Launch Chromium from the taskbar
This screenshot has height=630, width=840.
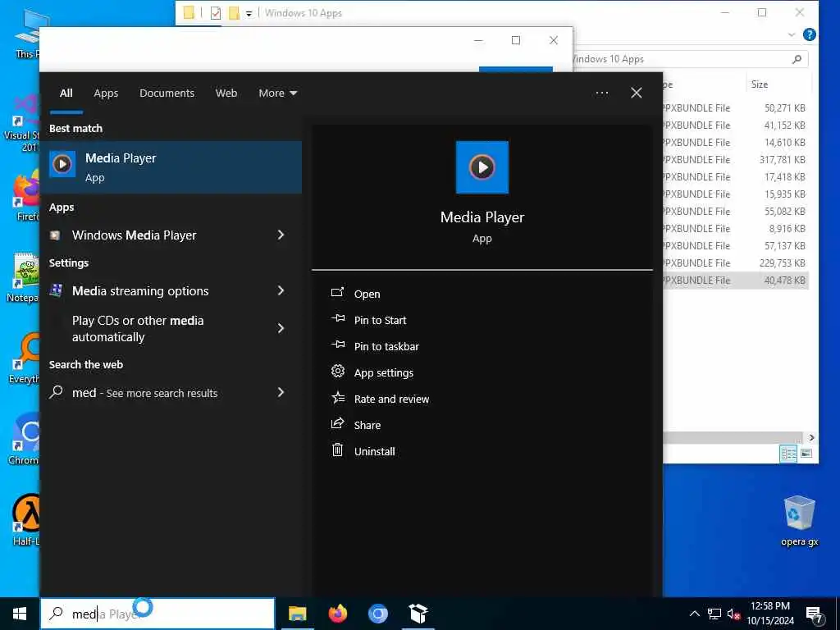tap(377, 614)
